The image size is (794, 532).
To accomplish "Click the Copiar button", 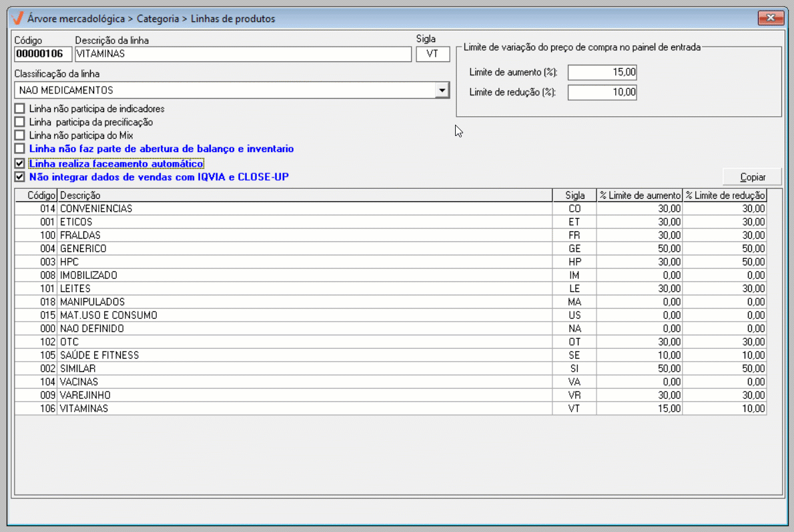I will (752, 177).
